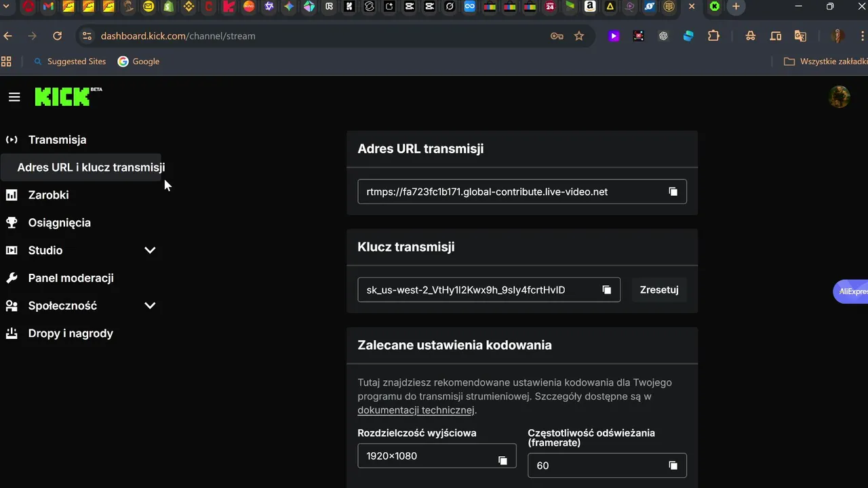Reload the page

[x=58, y=36]
